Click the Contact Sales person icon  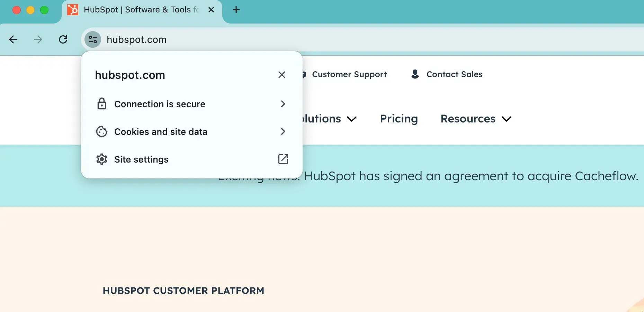[x=415, y=74]
